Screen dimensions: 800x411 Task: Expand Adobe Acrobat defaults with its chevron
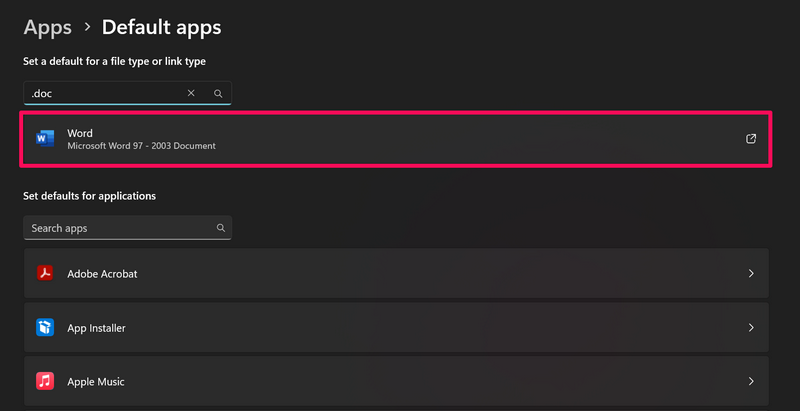[x=751, y=273]
